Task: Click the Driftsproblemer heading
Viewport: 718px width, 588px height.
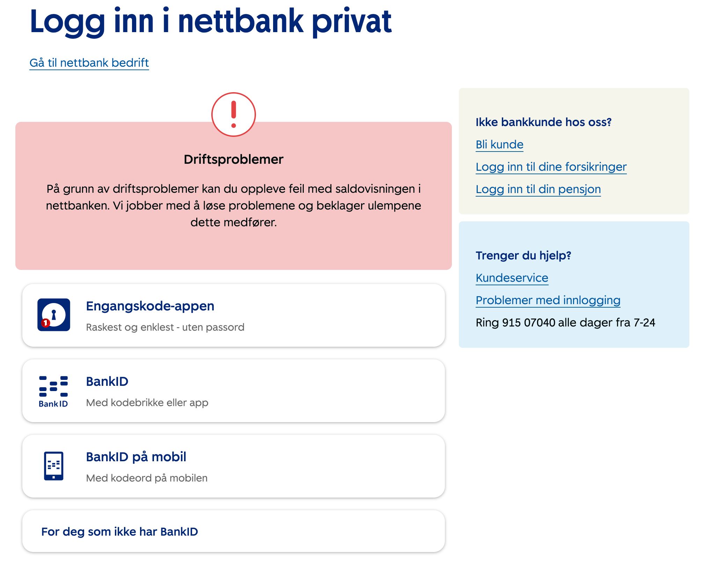Action: tap(234, 160)
